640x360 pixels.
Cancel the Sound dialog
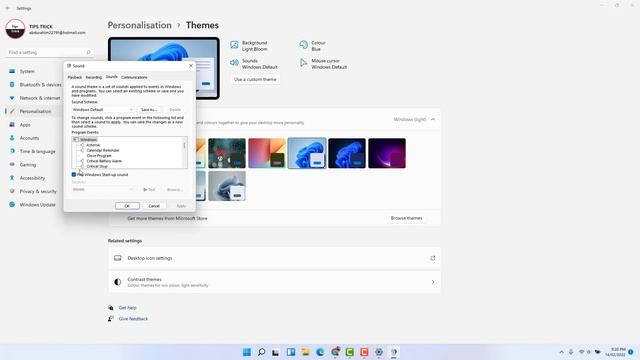pyautogui.click(x=154, y=206)
